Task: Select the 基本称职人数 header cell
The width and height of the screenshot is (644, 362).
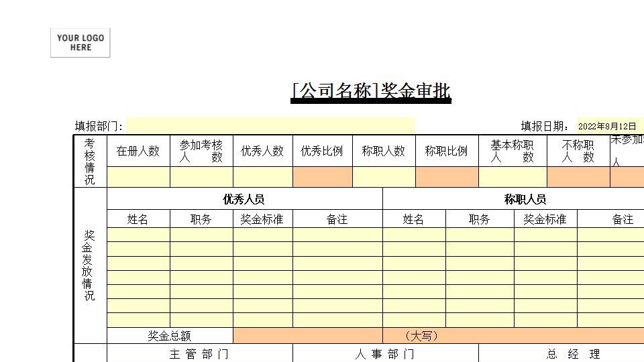Action: [x=513, y=151]
